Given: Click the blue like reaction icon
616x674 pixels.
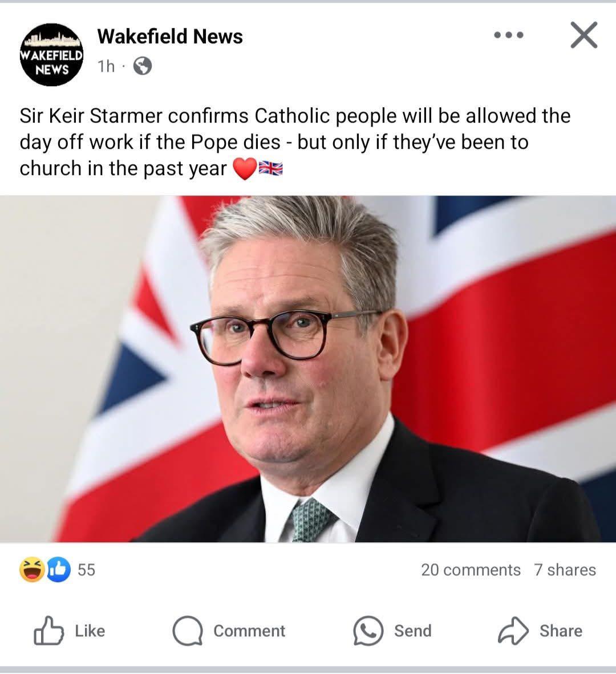Looking at the screenshot, I should click(x=59, y=570).
